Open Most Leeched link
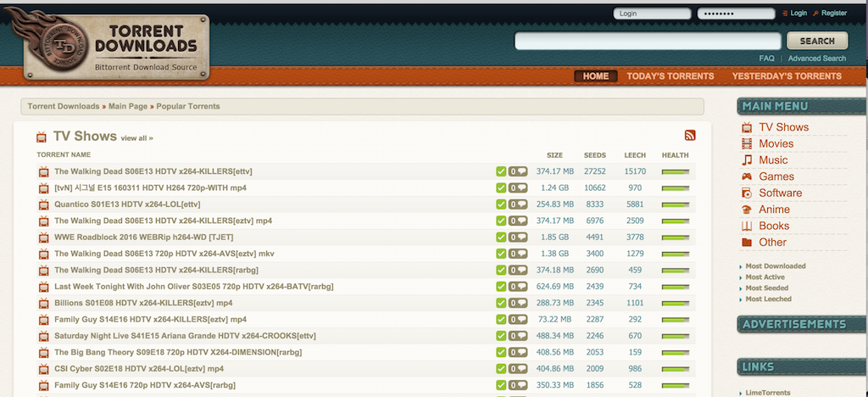 click(768, 299)
